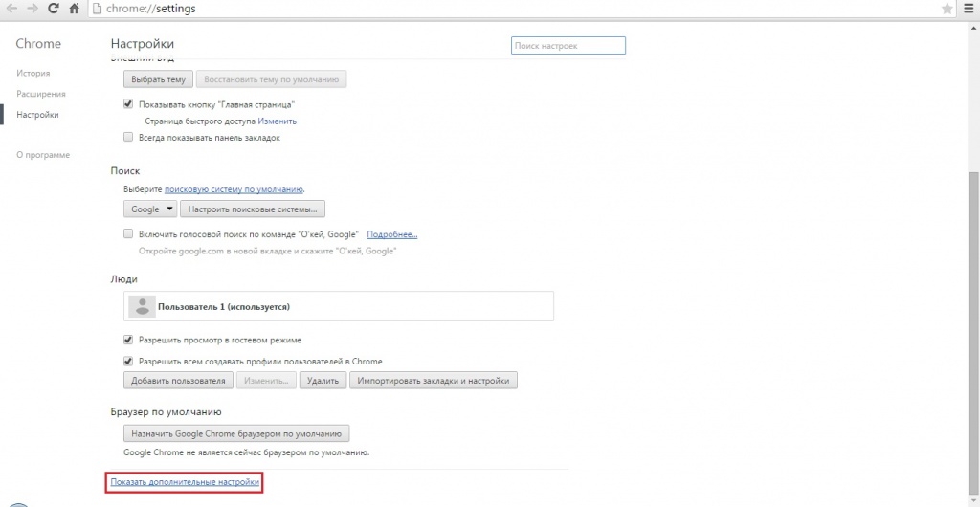
Task: Click the browser Forward arrow
Action: 32,9
